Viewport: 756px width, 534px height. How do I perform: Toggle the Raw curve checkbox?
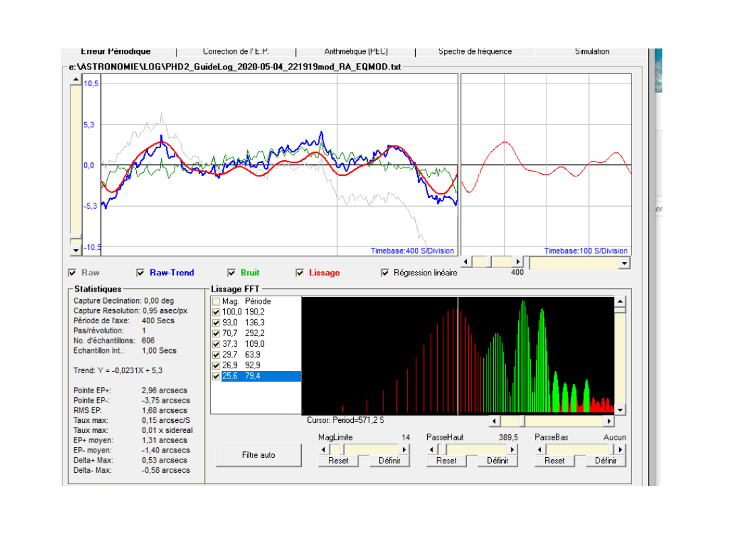(72, 273)
